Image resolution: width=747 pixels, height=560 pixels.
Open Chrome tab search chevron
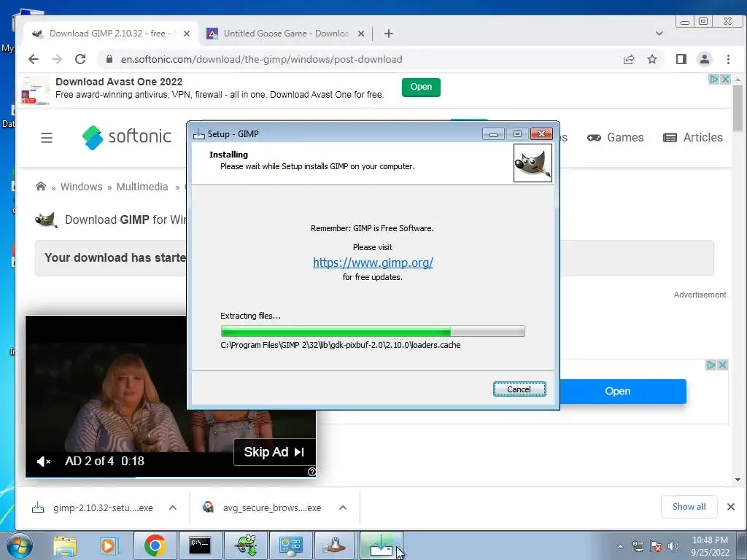[659, 34]
